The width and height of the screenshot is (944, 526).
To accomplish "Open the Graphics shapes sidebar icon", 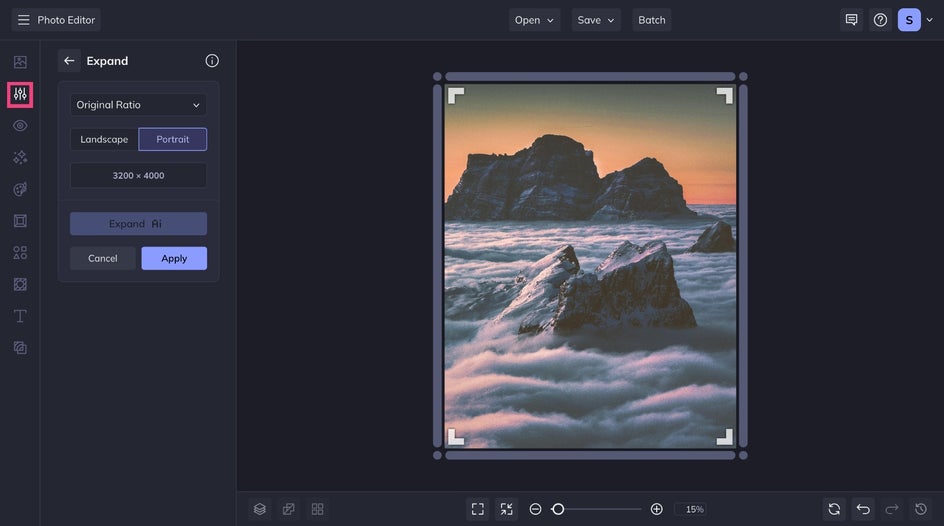I will click(20, 253).
